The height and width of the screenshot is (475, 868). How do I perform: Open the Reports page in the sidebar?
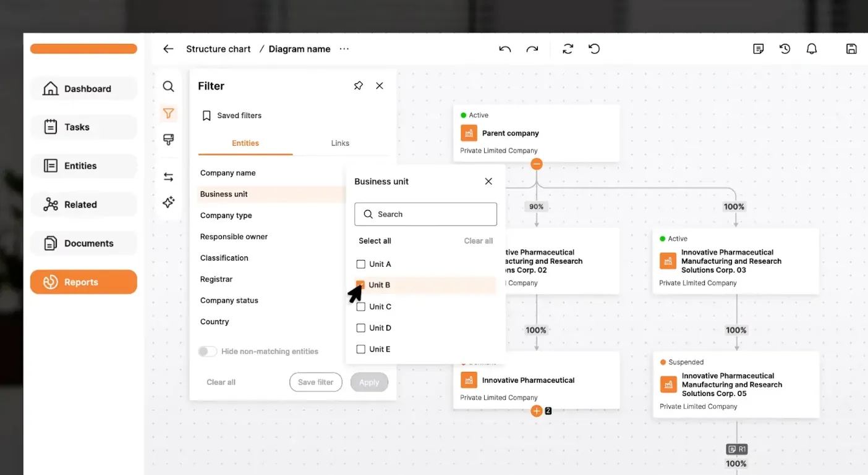click(x=83, y=282)
